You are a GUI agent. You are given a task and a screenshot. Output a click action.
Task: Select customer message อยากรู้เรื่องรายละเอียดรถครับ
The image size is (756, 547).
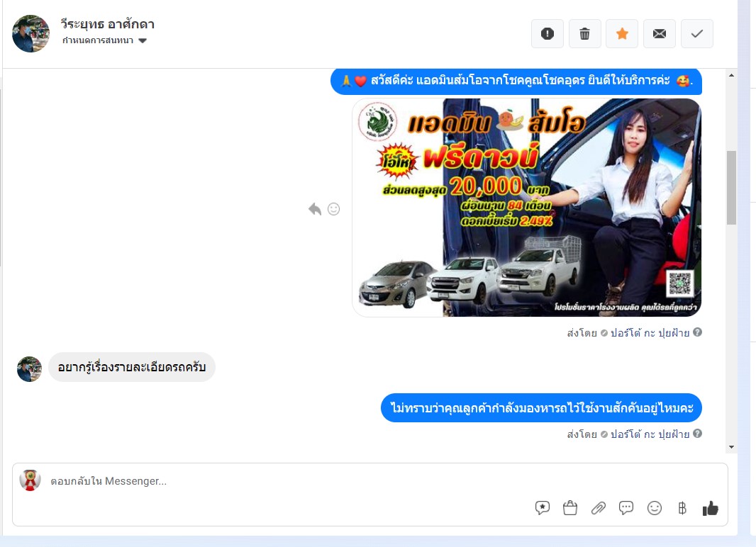tap(132, 367)
